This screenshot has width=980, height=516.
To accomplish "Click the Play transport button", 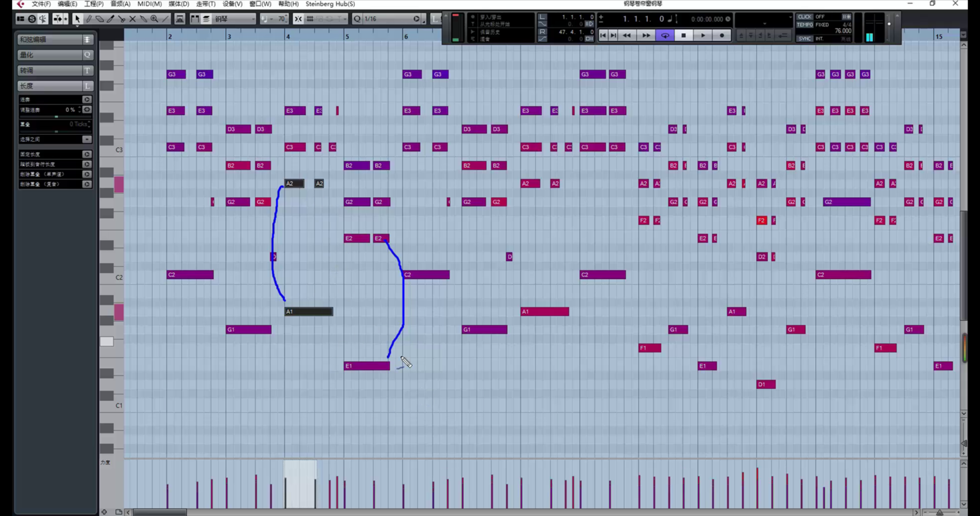I will click(703, 35).
